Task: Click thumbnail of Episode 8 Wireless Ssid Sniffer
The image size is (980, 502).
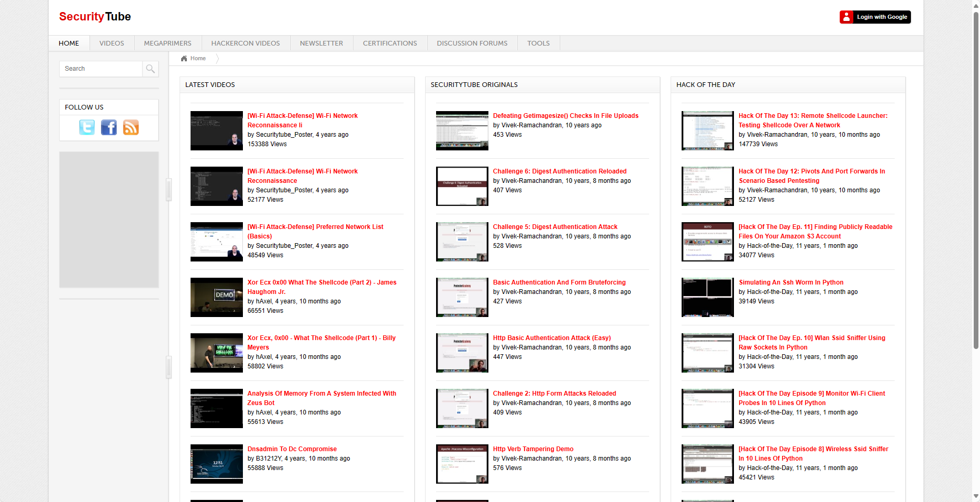Action: point(708,464)
